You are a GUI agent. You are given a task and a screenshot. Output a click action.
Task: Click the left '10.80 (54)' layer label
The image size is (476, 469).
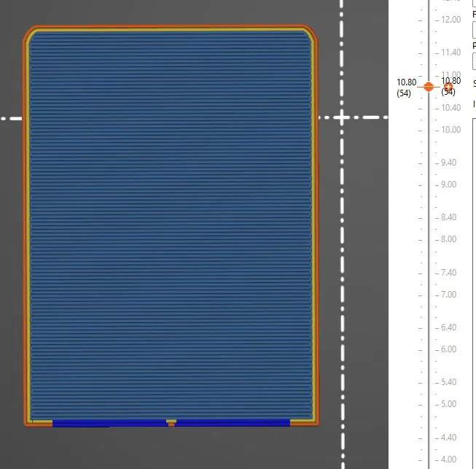click(406, 88)
